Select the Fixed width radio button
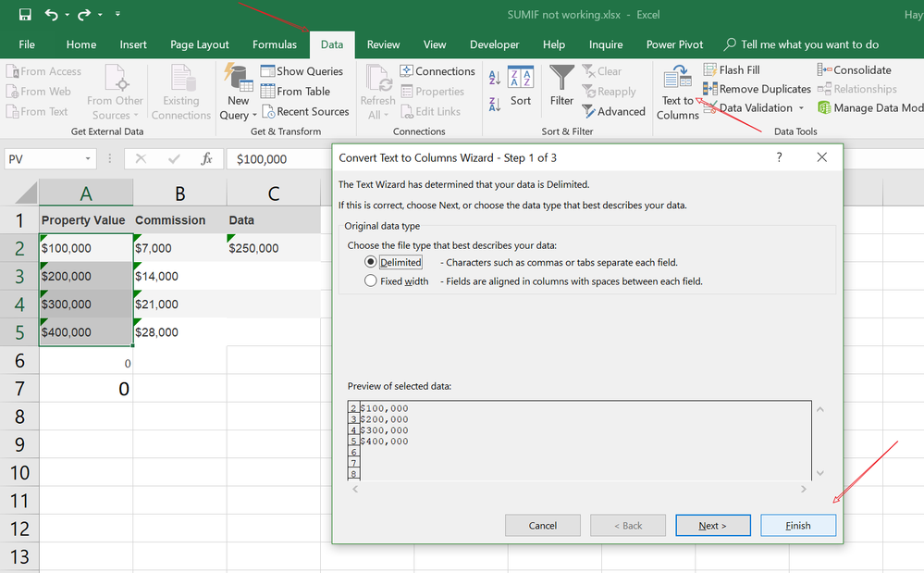This screenshot has width=924, height=573. tap(371, 281)
